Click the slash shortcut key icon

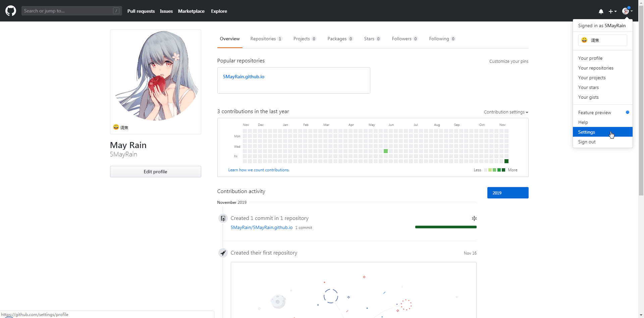point(116,11)
